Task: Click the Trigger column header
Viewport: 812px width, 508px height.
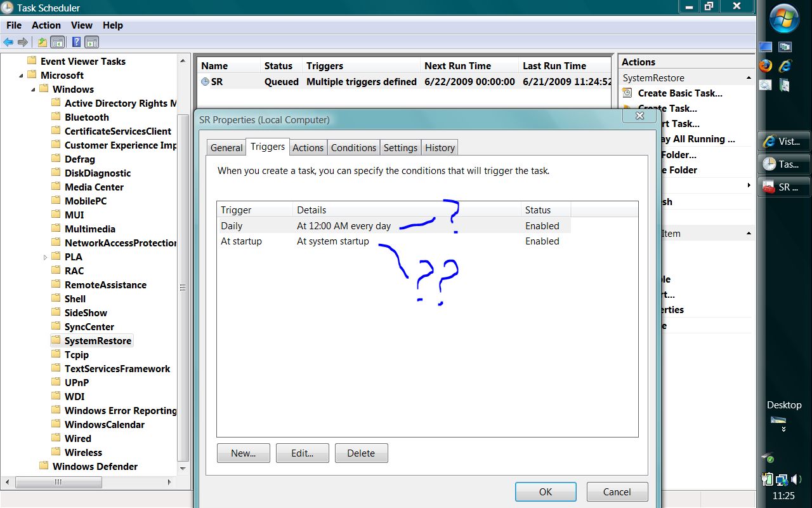Action: tap(255, 210)
